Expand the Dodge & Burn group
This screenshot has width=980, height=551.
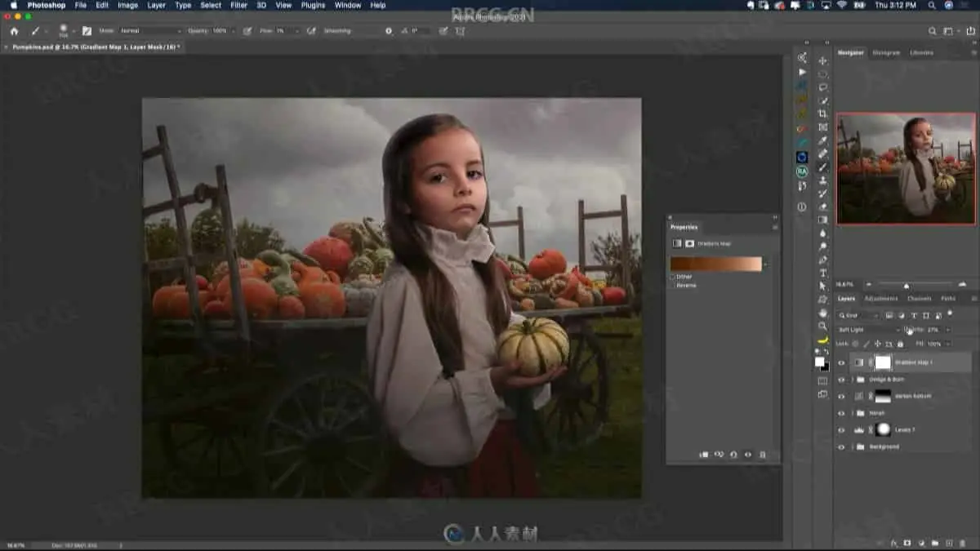click(853, 380)
